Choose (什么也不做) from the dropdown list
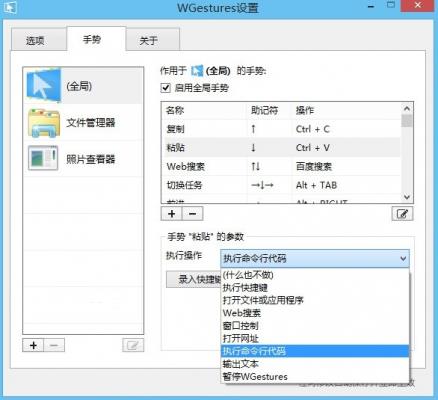This screenshot has width=438, height=400. 315,275
